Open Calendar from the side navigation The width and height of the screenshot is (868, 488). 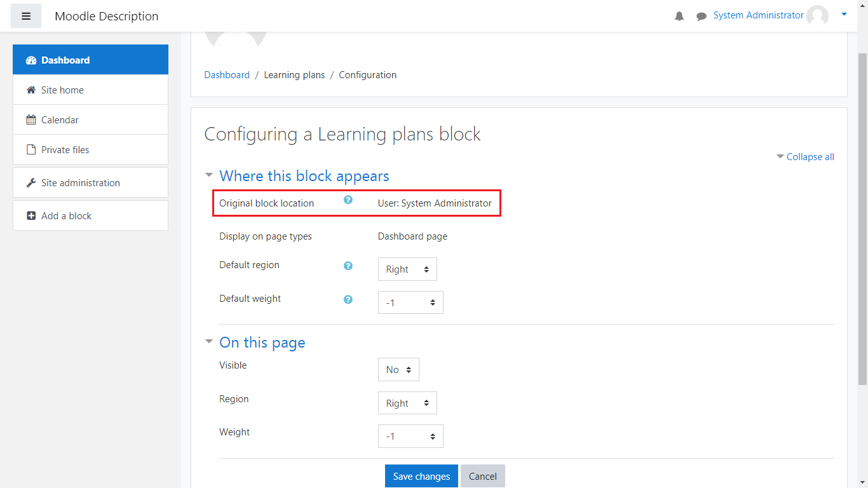tap(60, 120)
